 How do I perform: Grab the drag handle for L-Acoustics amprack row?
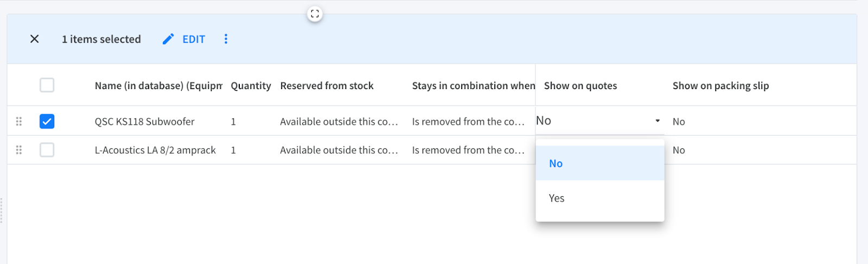(19, 150)
